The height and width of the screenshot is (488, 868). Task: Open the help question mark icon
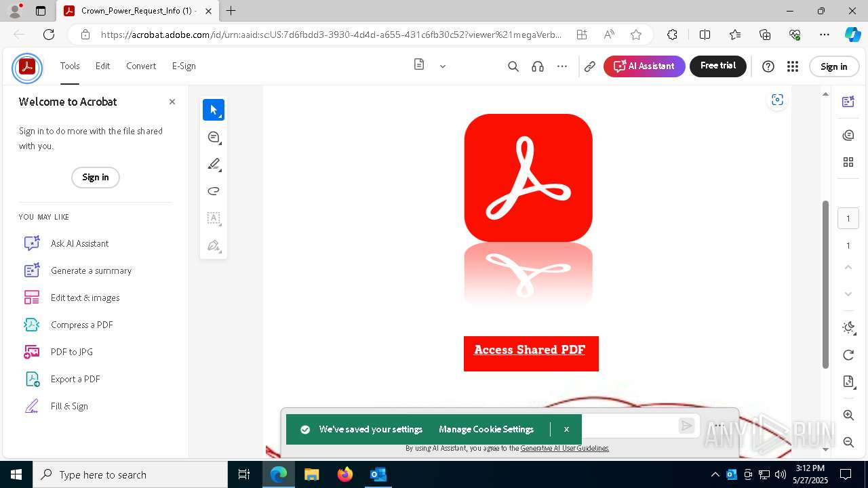tap(768, 66)
